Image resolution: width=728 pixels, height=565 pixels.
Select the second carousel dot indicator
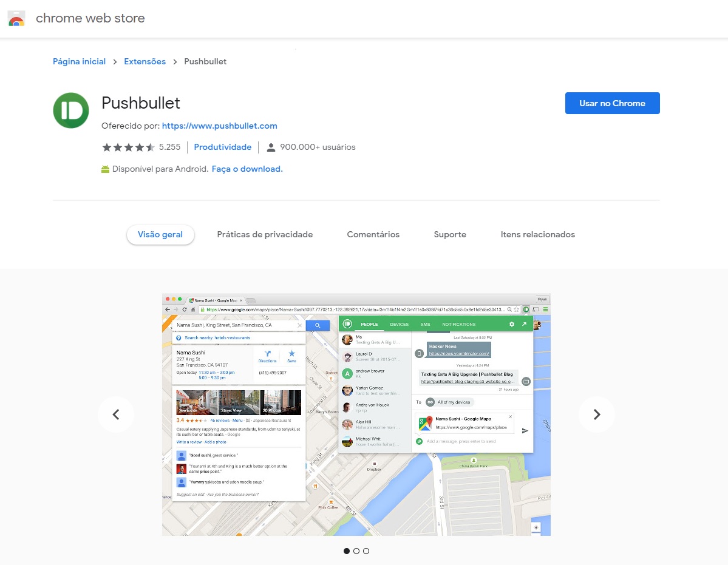tap(356, 551)
